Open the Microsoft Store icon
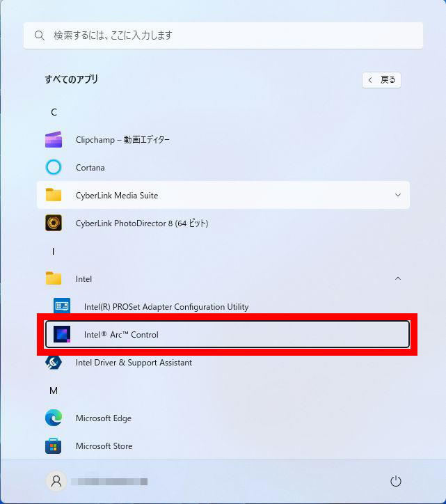446x504 pixels. [54, 446]
